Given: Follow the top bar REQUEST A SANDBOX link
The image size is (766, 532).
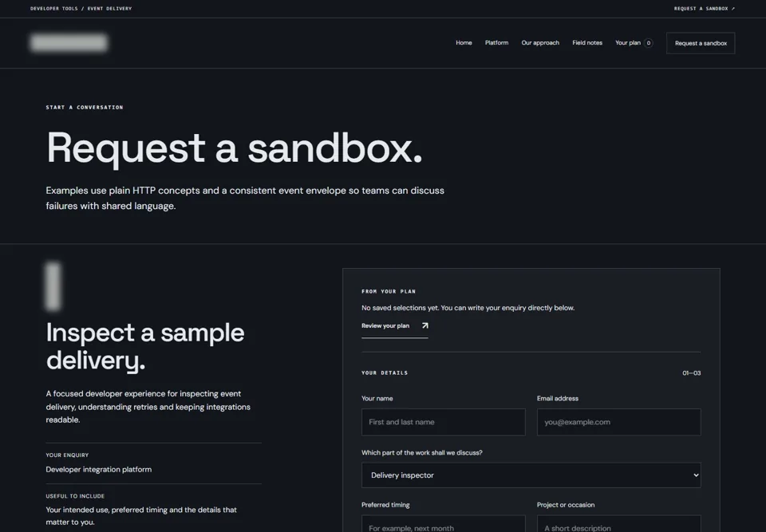Looking at the screenshot, I should coord(704,8).
